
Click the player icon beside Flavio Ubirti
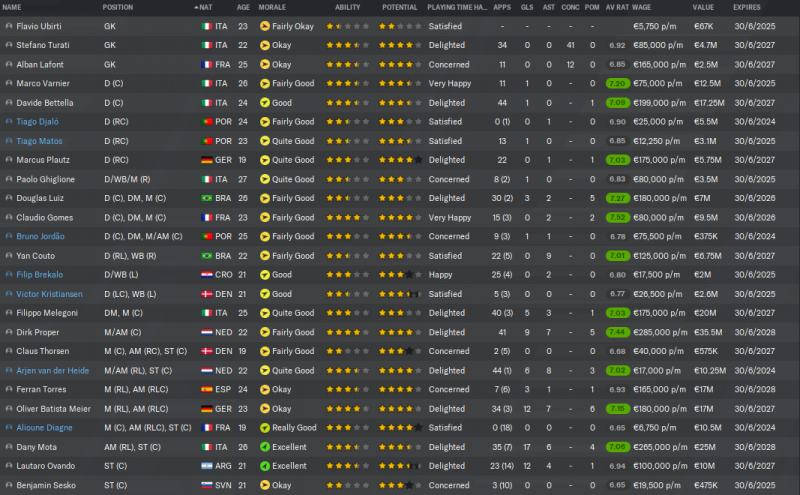tap(9, 26)
